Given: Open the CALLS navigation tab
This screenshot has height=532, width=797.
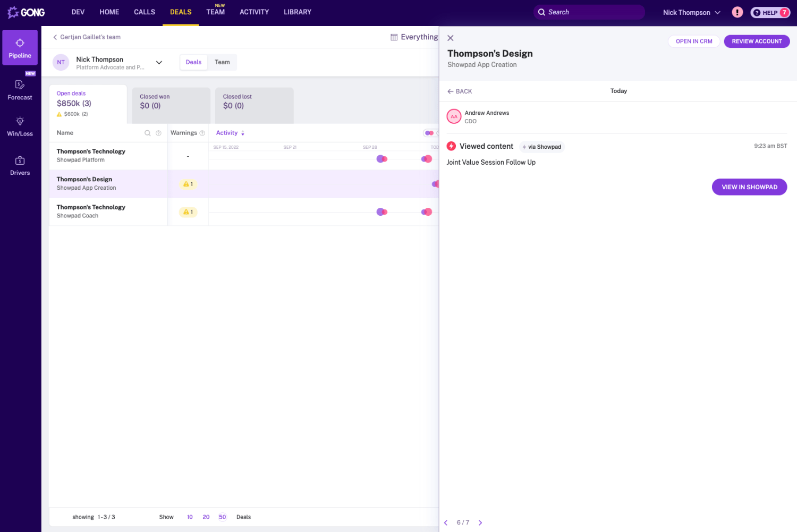Looking at the screenshot, I should coord(145,12).
